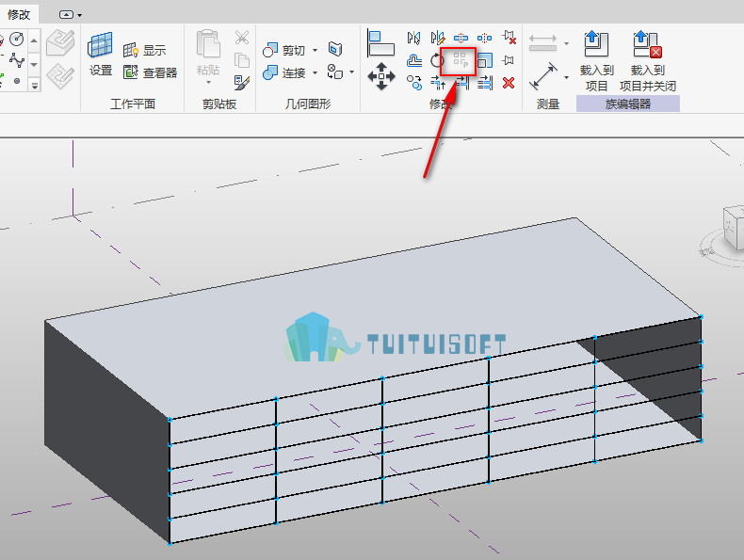Click the 剪贴板 panel title

pos(219,104)
